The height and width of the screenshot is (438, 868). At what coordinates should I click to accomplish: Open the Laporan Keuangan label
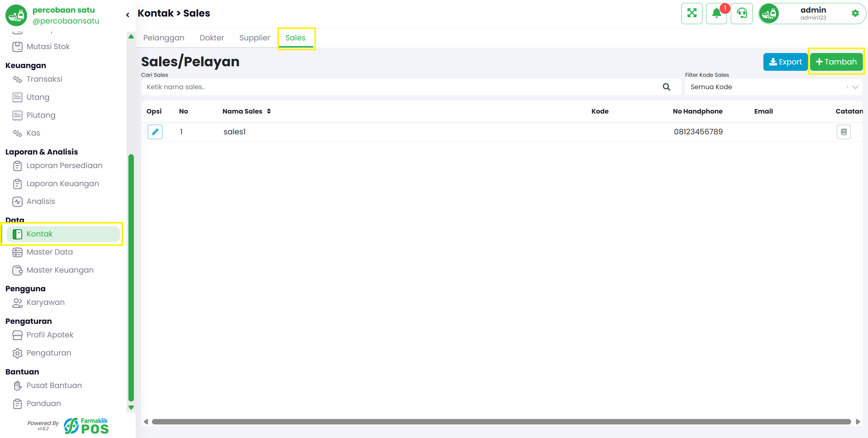coord(63,184)
